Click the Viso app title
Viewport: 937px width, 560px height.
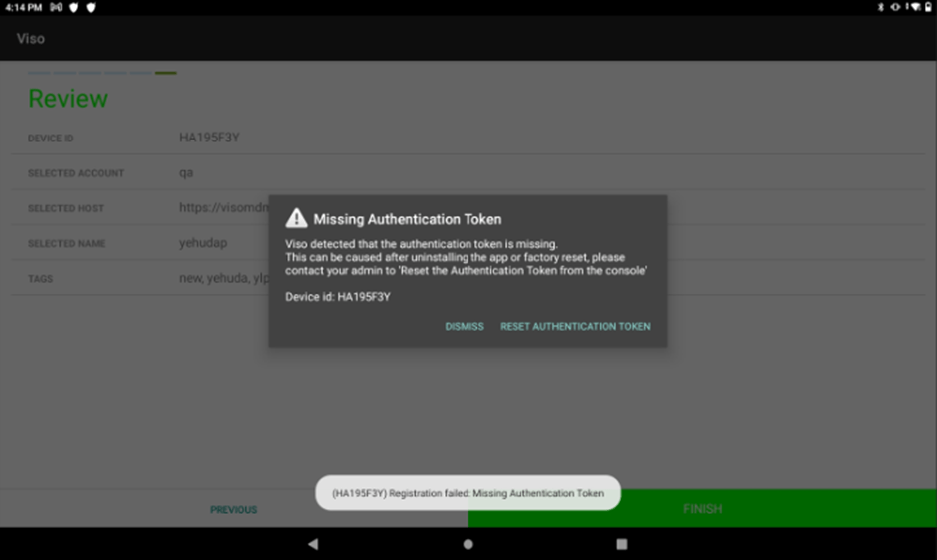30,38
